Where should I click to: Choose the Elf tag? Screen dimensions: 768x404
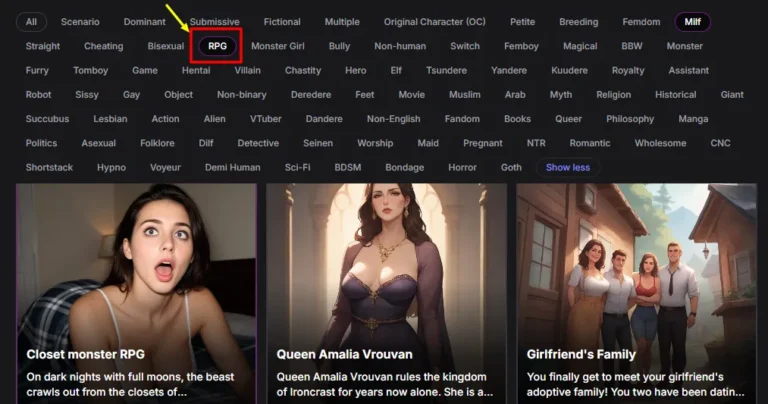(x=396, y=71)
